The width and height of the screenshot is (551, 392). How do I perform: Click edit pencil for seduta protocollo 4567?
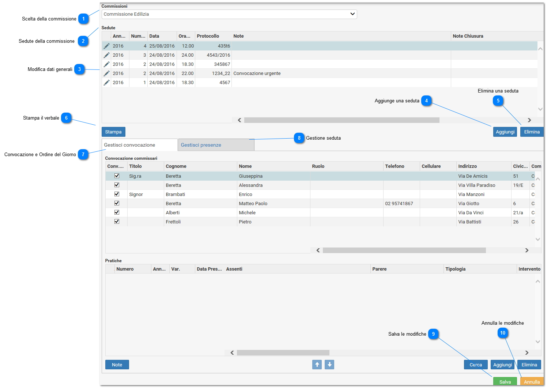106,83
